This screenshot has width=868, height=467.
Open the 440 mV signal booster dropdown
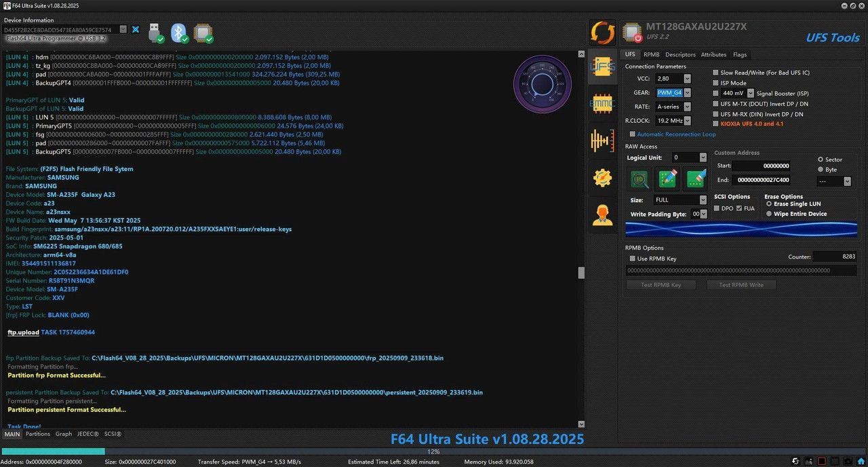tap(751, 93)
